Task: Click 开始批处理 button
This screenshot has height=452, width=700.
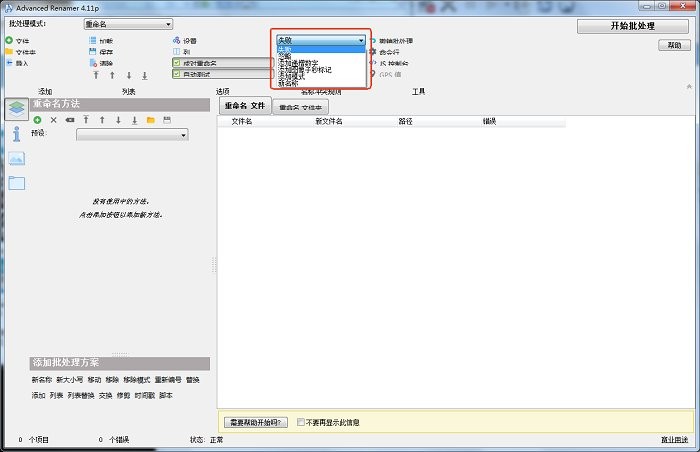Action: point(633,26)
